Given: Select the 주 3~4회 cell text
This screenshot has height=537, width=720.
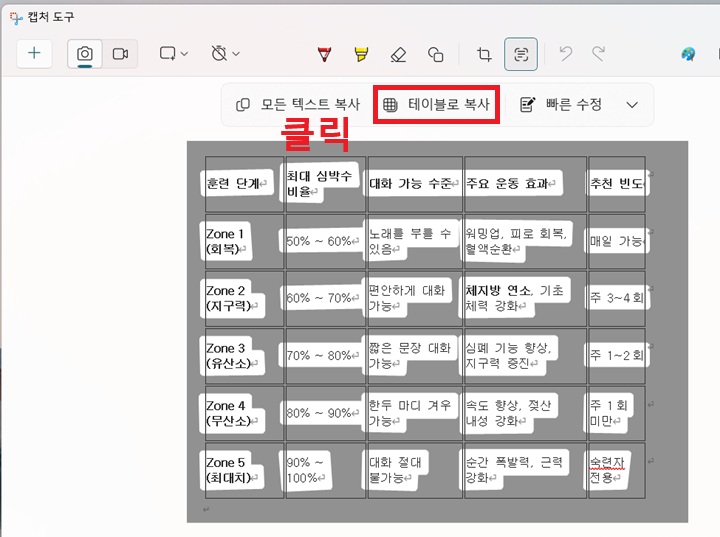Looking at the screenshot, I should (x=617, y=298).
